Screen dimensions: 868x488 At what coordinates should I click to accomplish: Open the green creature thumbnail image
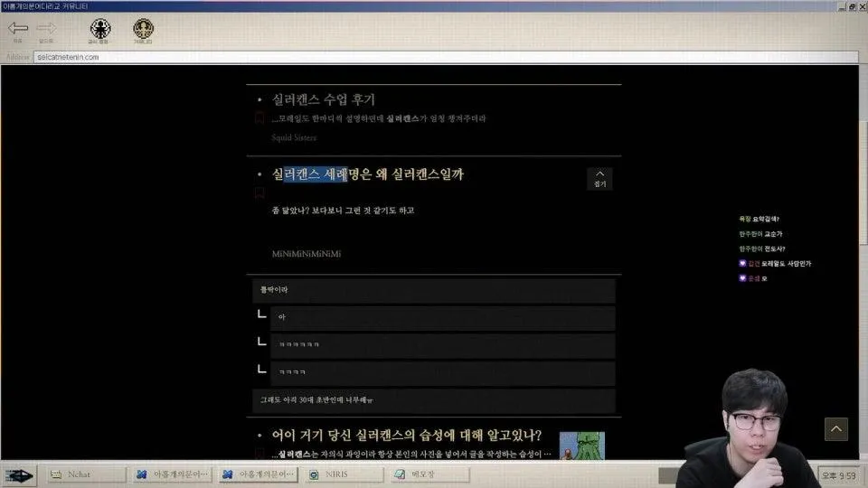(x=581, y=446)
